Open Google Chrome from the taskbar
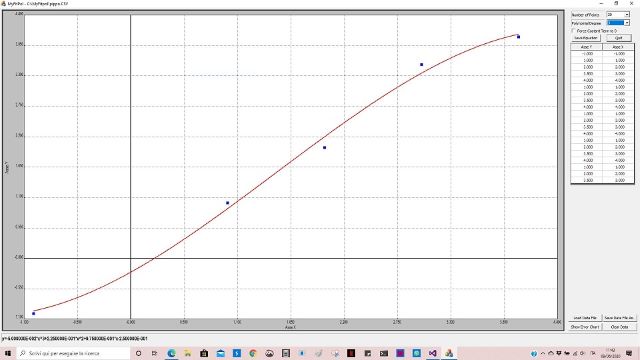Image resolution: width=640 pixels, height=360 pixels. [253, 353]
